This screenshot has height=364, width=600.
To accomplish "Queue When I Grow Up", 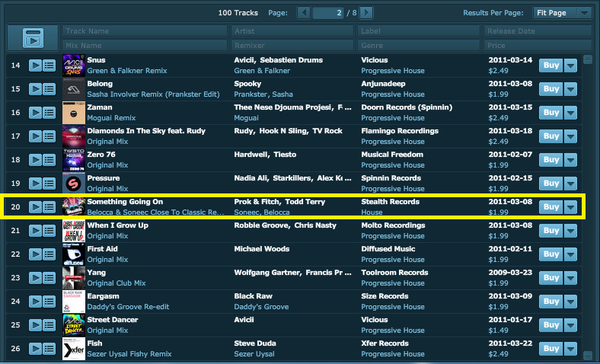I will click(x=49, y=231).
